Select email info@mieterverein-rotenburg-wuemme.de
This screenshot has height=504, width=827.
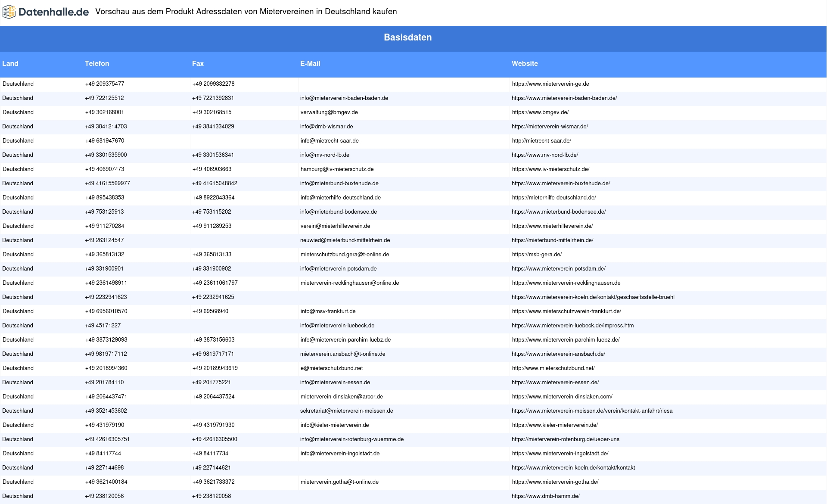[352, 439]
